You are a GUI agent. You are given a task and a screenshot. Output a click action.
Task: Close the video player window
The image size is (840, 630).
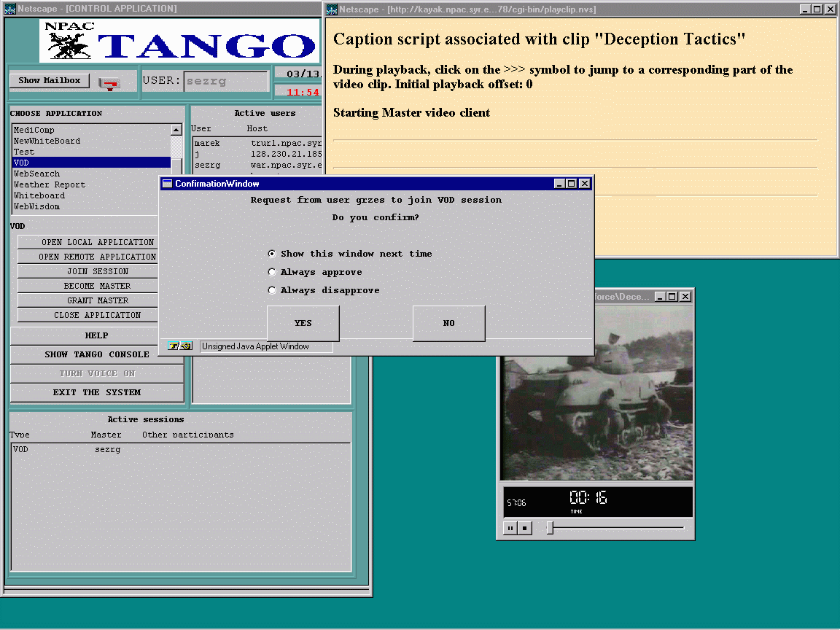(685, 297)
